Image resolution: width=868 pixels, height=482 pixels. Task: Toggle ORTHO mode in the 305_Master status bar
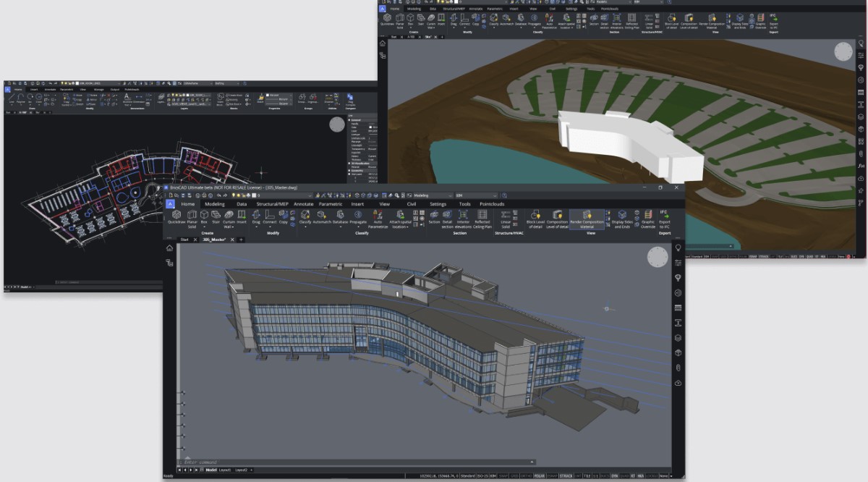(x=527, y=476)
